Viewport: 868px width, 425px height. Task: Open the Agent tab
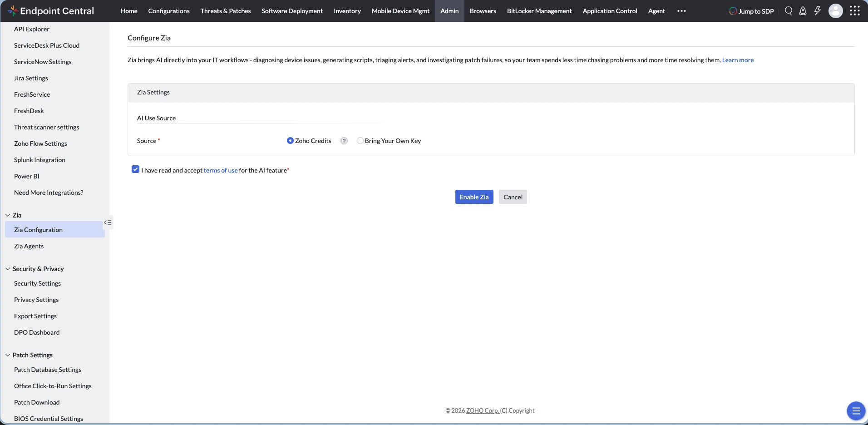click(x=656, y=11)
